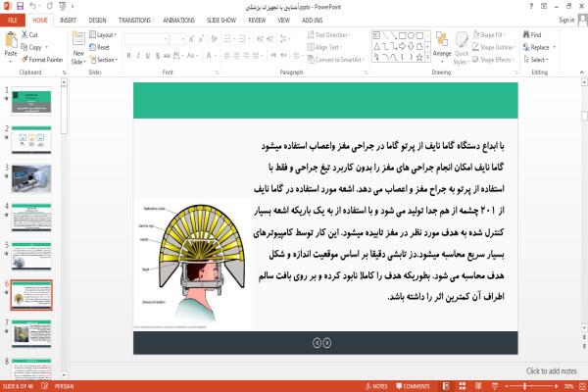Switch to the SLIDE SHOW tab
This screenshot has height=392, width=588.
(221, 21)
